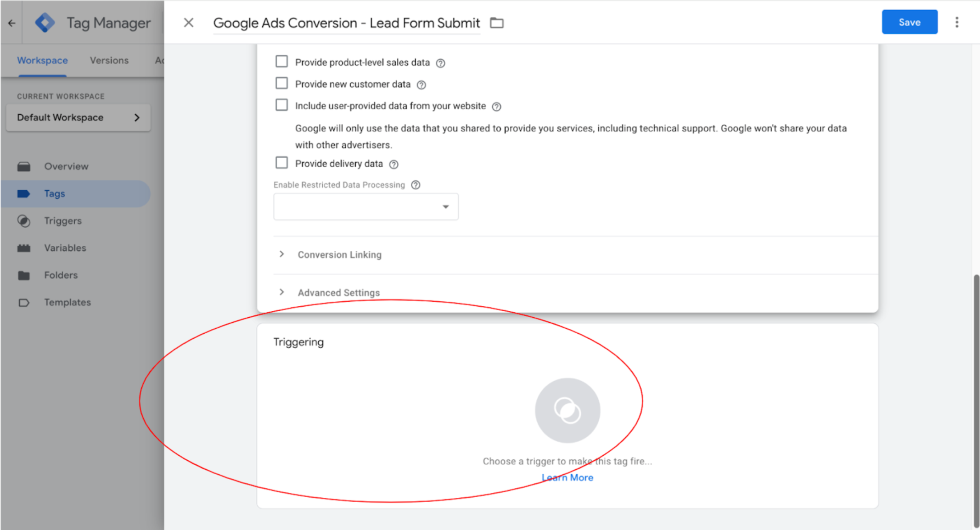Click the help icon beside new customer data

[421, 85]
